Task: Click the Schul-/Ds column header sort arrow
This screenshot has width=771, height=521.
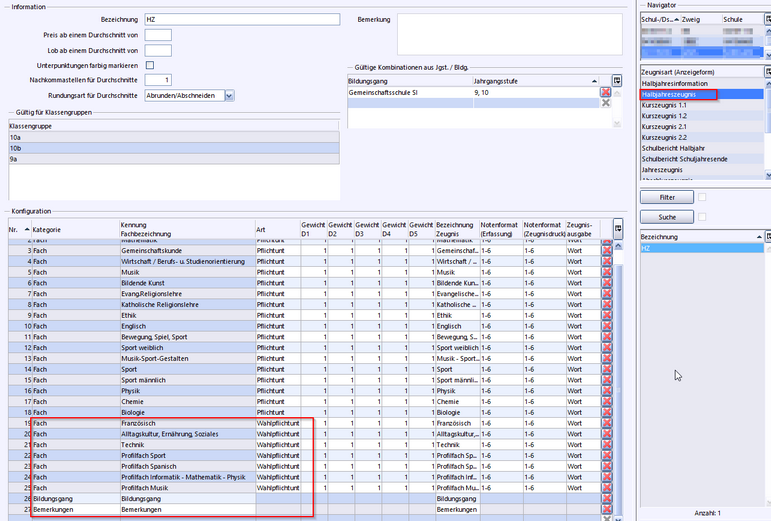Action: pyautogui.click(x=675, y=19)
